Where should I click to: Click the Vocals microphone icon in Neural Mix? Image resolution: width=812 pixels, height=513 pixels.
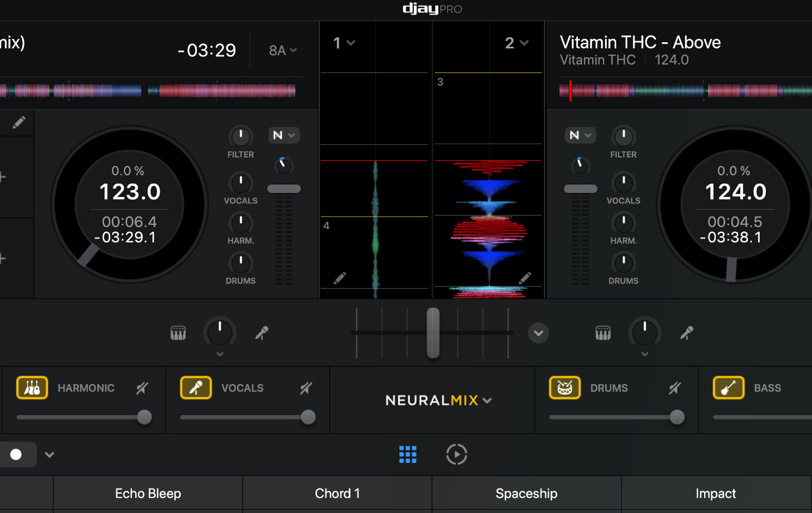[196, 388]
